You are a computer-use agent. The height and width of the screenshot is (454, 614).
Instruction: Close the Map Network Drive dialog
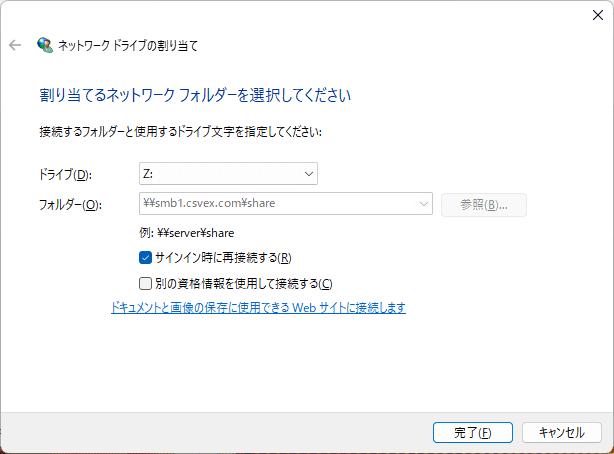tap(598, 15)
